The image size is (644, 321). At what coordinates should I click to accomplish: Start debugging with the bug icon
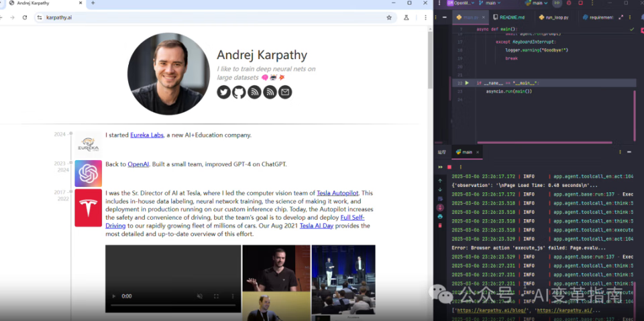tap(569, 3)
